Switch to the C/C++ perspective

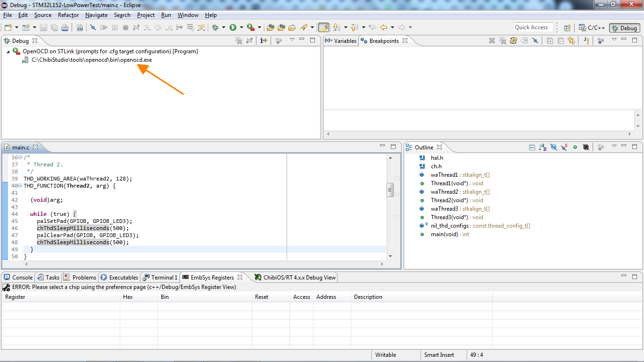[x=592, y=28]
